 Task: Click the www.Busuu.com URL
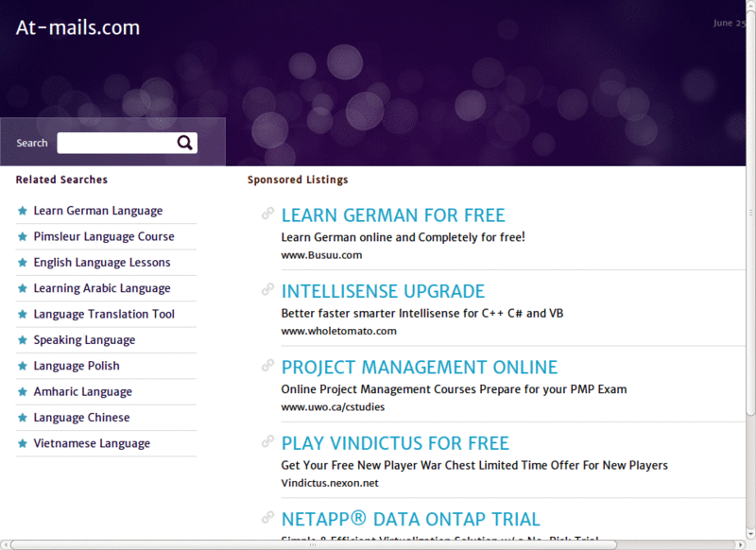click(x=321, y=255)
